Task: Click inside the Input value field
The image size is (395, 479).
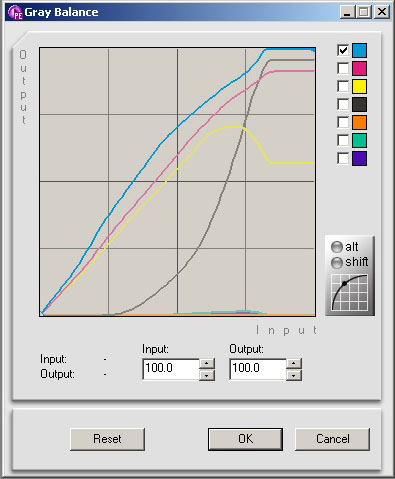Action: coord(171,369)
